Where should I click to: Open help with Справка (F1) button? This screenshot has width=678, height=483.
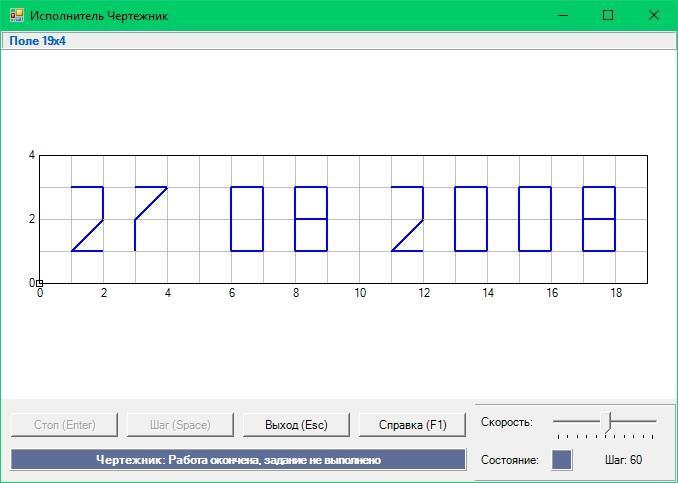pos(412,425)
